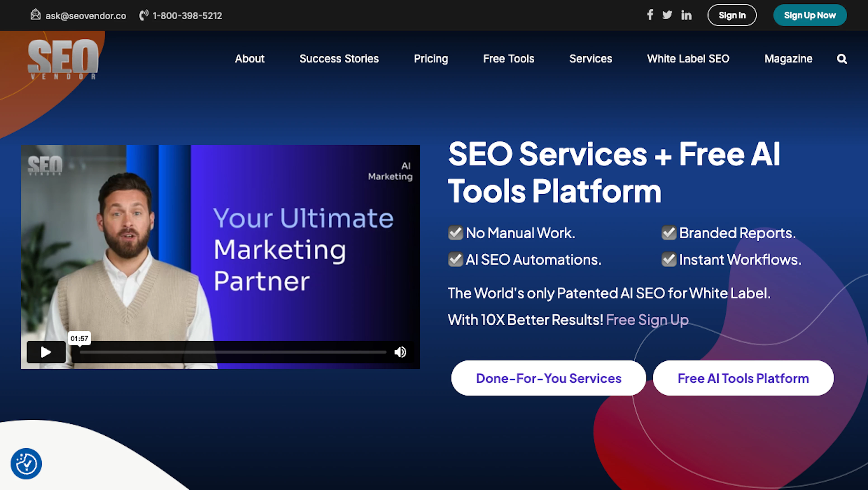Screen dimensions: 868x490
Task: Go to the Pricing menu item
Action: pos(431,59)
